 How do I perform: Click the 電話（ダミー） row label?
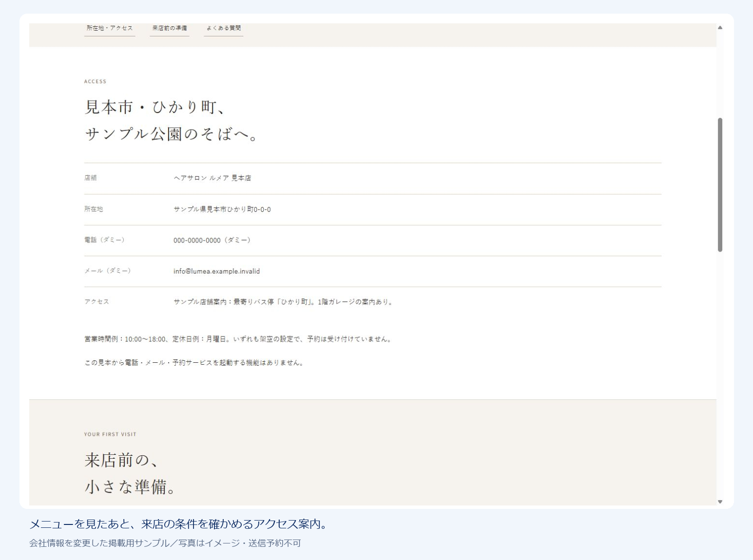104,240
